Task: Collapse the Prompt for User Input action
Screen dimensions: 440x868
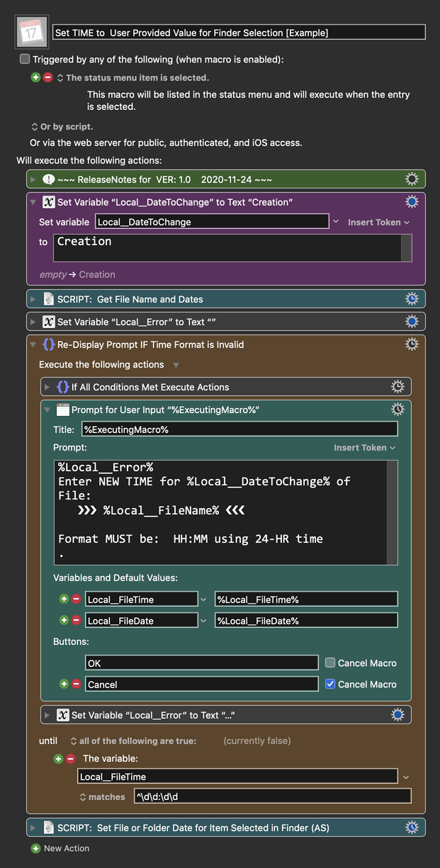Action: [x=47, y=410]
